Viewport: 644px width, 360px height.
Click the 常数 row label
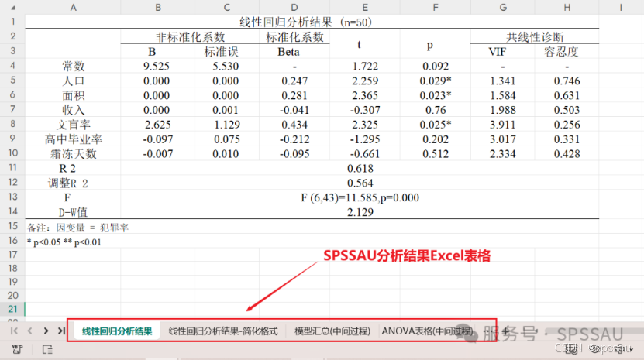coord(73,66)
